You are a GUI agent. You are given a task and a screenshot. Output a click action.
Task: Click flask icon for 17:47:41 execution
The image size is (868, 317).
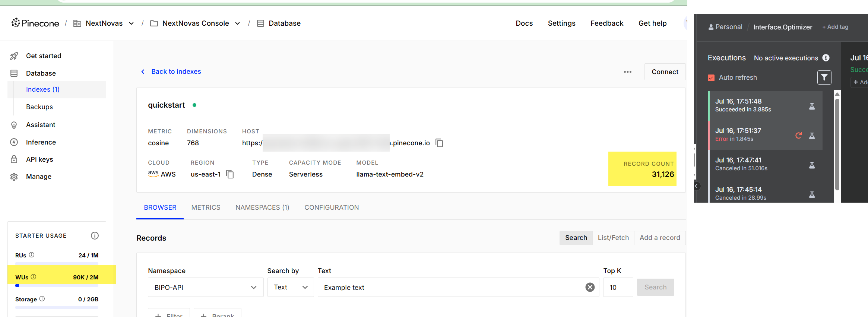click(x=812, y=165)
